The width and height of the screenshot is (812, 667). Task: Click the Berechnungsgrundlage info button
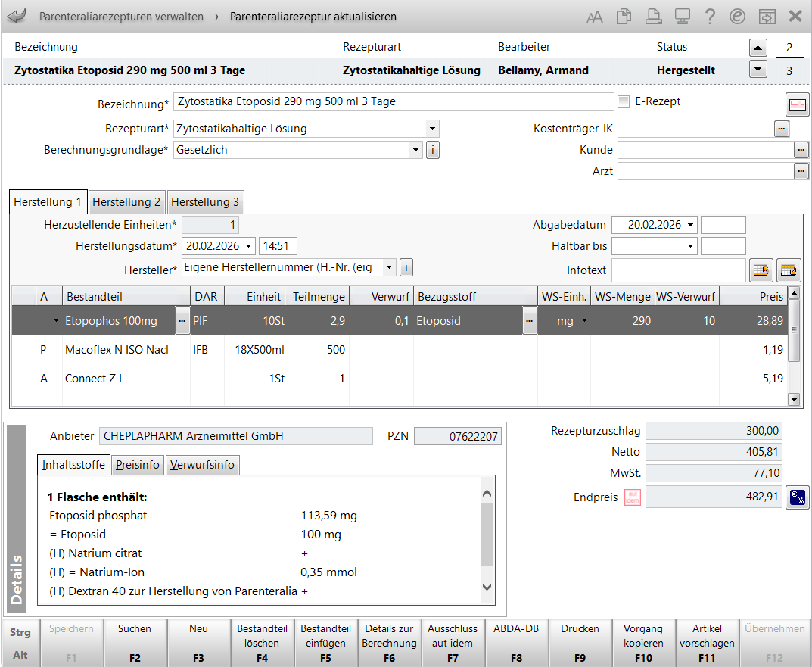[432, 150]
